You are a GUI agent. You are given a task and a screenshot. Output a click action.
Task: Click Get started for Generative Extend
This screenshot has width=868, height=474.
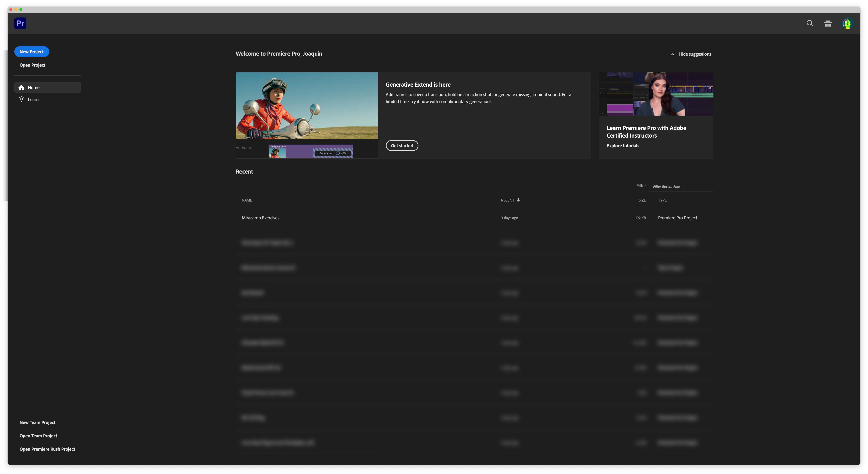pyautogui.click(x=402, y=146)
